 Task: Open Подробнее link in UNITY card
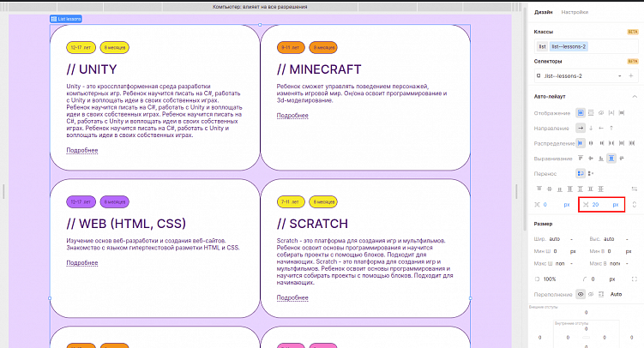(82, 151)
